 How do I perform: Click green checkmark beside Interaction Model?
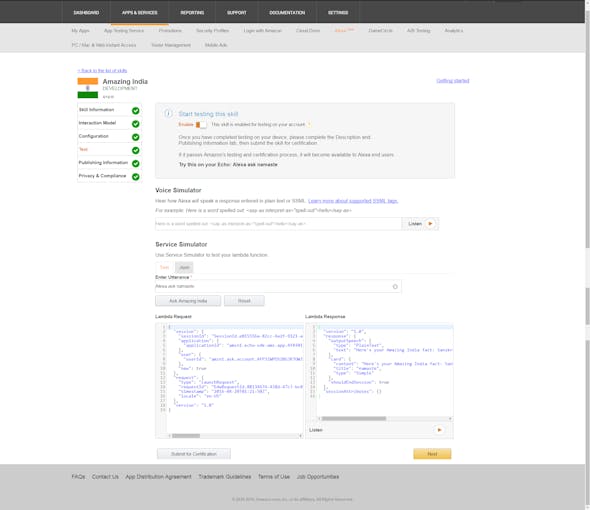[x=135, y=124]
